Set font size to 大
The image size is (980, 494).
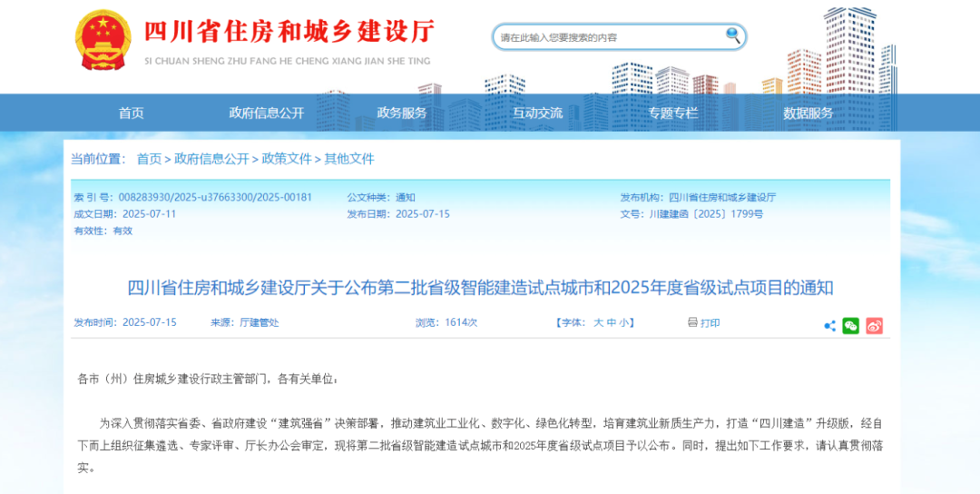tap(598, 322)
